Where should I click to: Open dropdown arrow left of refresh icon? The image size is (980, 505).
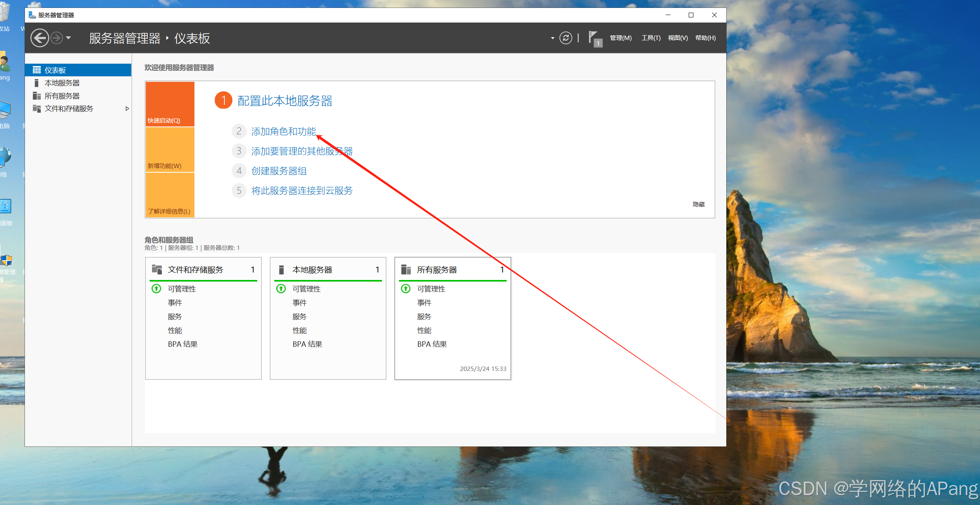(553, 38)
